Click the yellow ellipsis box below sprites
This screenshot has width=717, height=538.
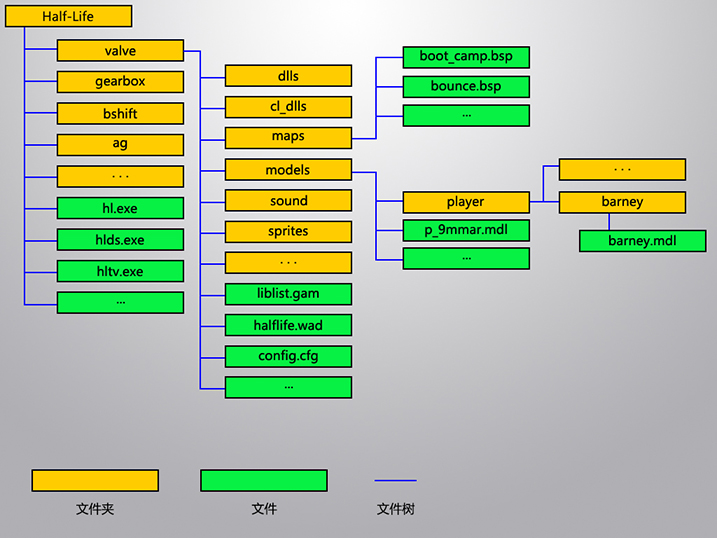point(289,263)
